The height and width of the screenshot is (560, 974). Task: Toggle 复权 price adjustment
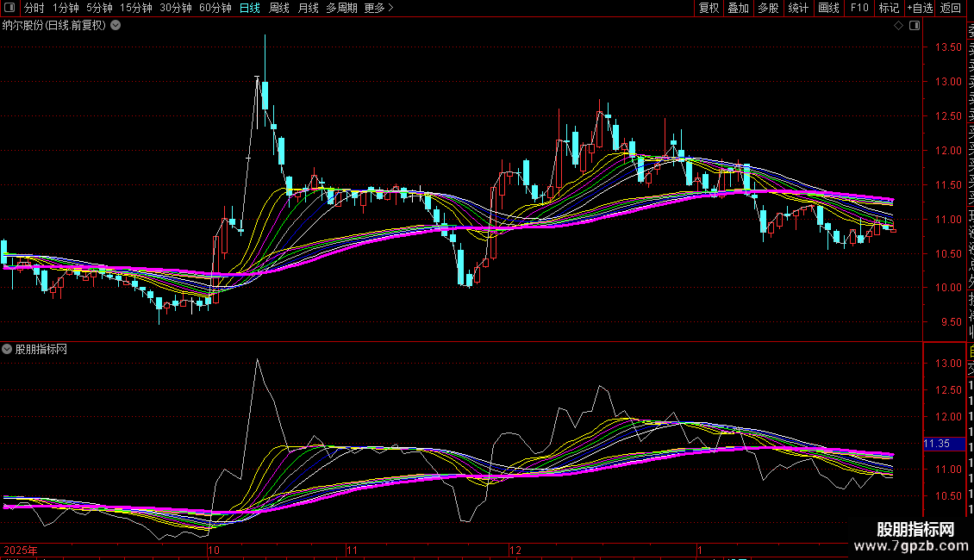coord(709,9)
